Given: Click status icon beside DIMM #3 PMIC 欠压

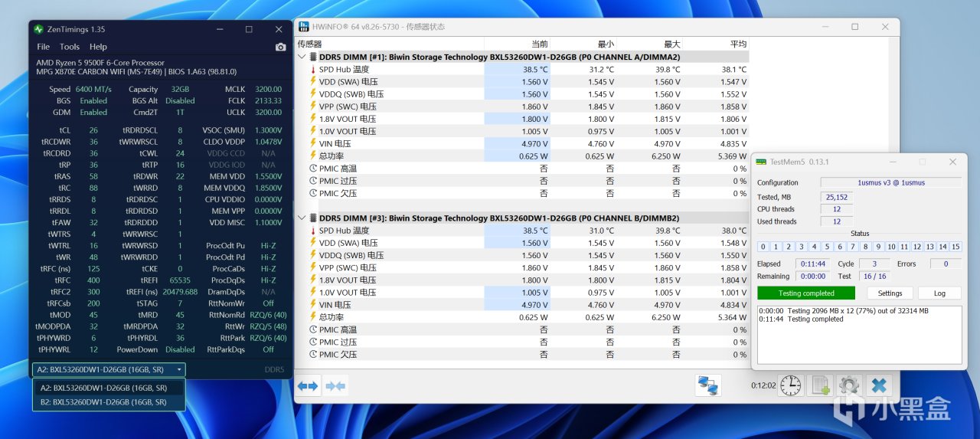Looking at the screenshot, I should [312, 355].
